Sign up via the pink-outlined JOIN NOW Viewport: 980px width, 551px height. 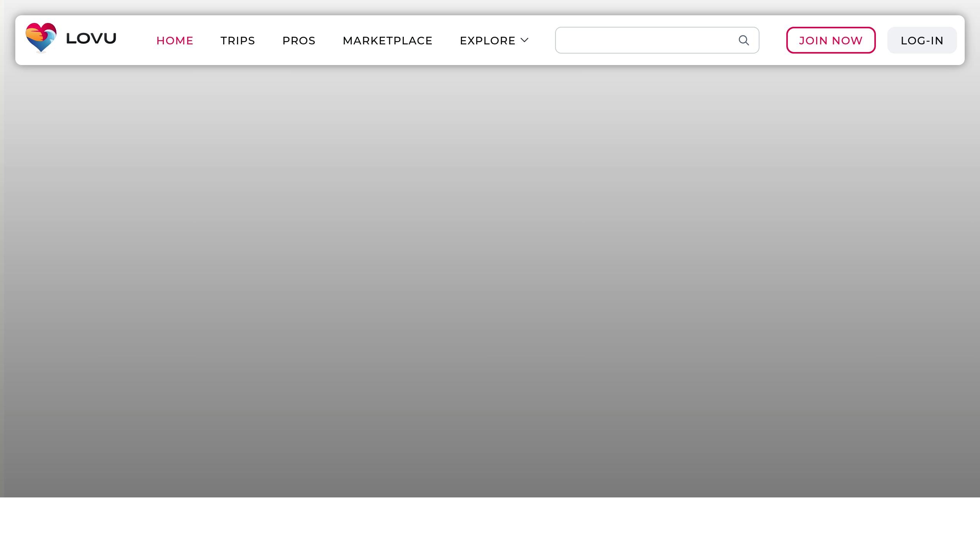pyautogui.click(x=831, y=41)
